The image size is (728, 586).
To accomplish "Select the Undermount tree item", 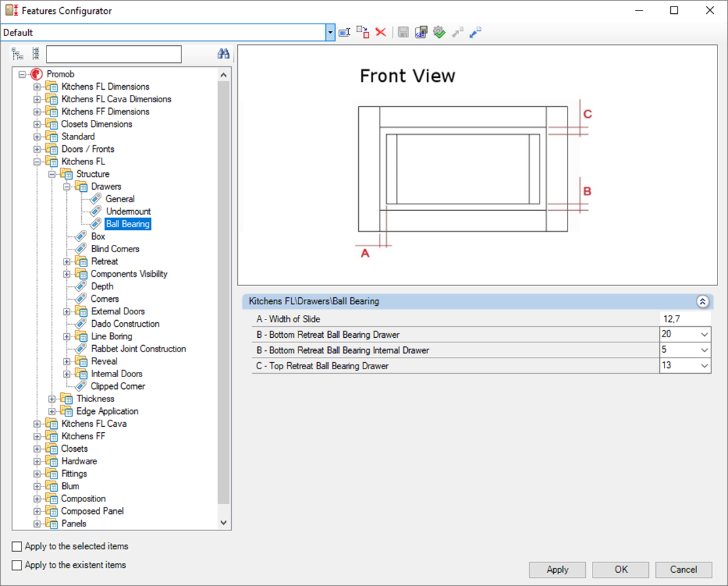I will (x=128, y=211).
